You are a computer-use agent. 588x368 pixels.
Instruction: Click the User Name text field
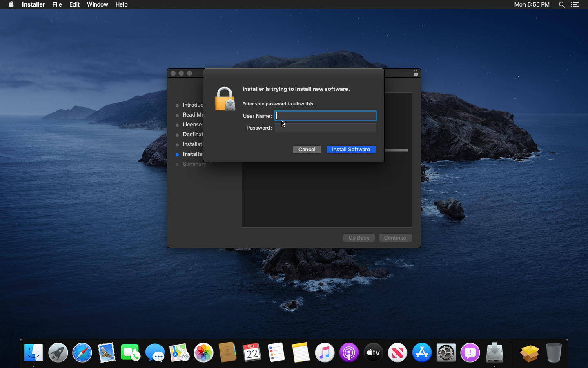pyautogui.click(x=325, y=116)
